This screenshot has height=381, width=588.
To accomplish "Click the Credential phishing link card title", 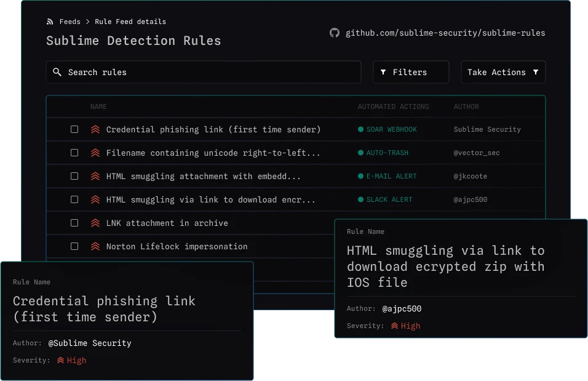I will [x=104, y=309].
